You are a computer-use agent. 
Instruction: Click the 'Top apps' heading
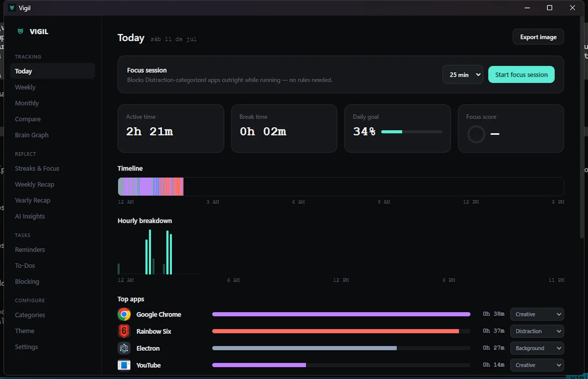coord(131,299)
